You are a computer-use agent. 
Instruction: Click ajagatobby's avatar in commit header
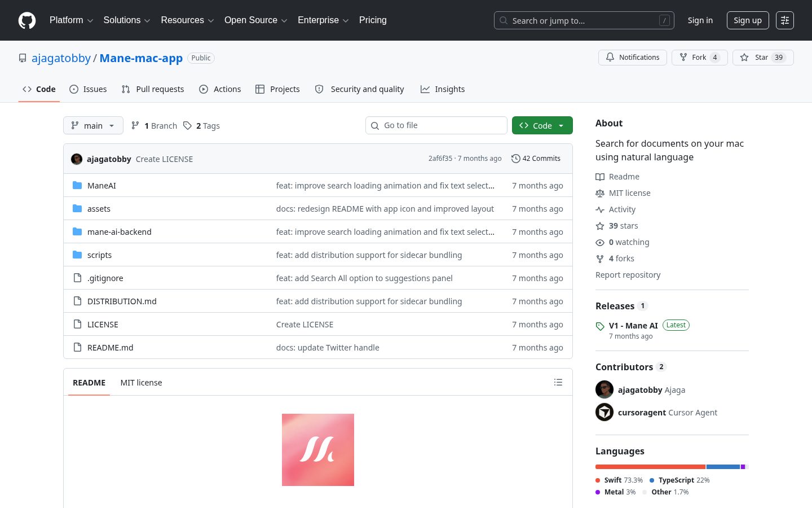point(77,159)
